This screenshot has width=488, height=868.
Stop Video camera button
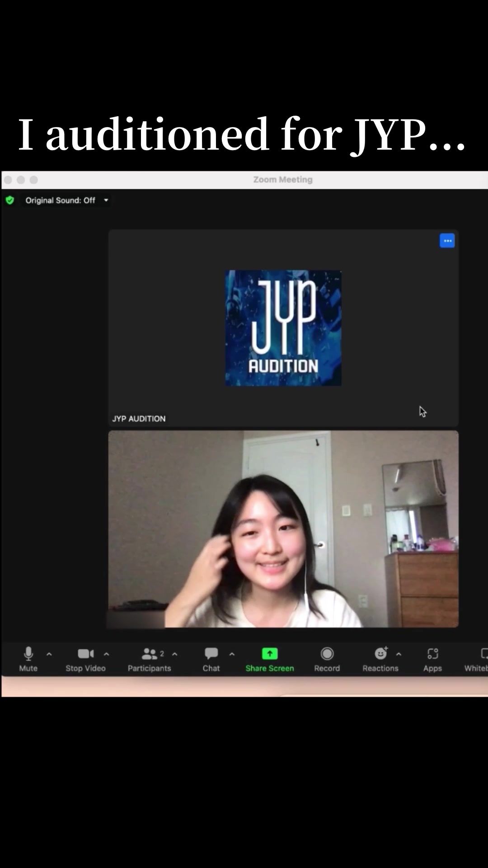tap(85, 659)
